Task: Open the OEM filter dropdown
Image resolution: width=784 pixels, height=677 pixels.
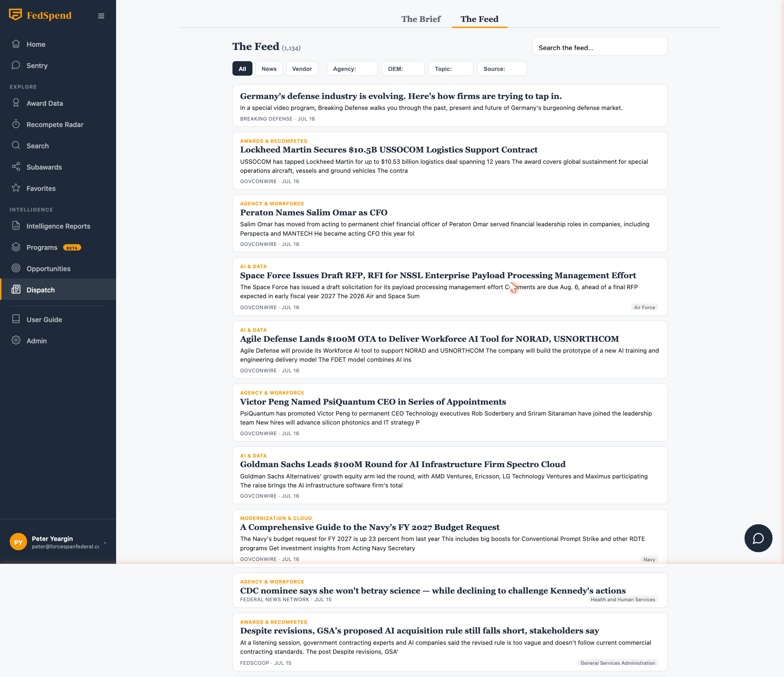Action: pyautogui.click(x=403, y=68)
